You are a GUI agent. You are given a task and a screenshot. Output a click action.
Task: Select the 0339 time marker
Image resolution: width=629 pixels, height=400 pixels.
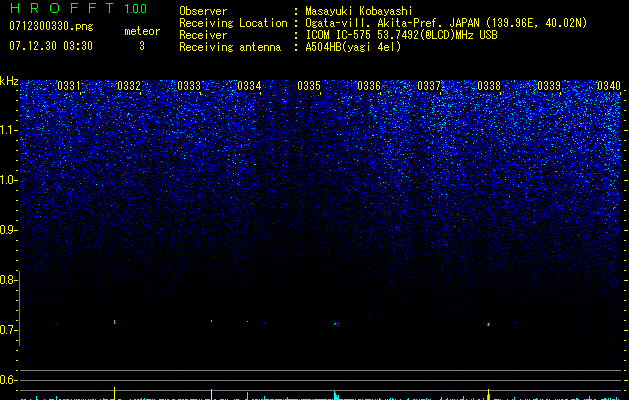pos(549,86)
